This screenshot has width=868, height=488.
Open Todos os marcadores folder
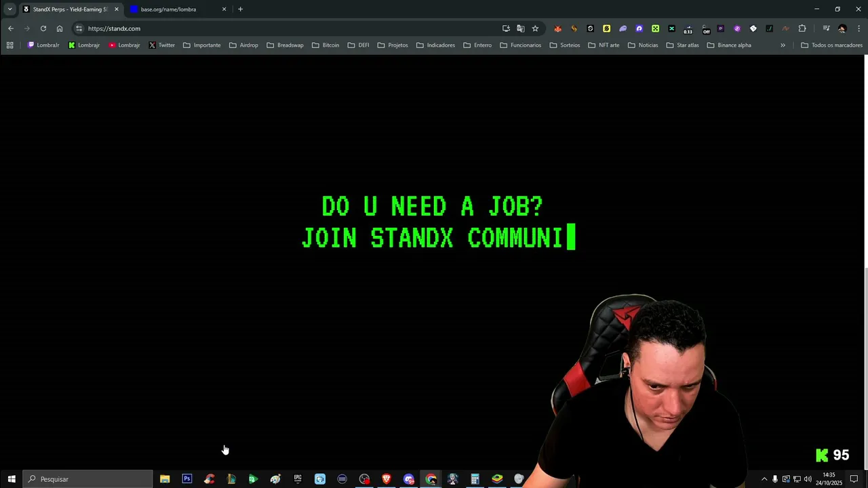click(x=831, y=45)
